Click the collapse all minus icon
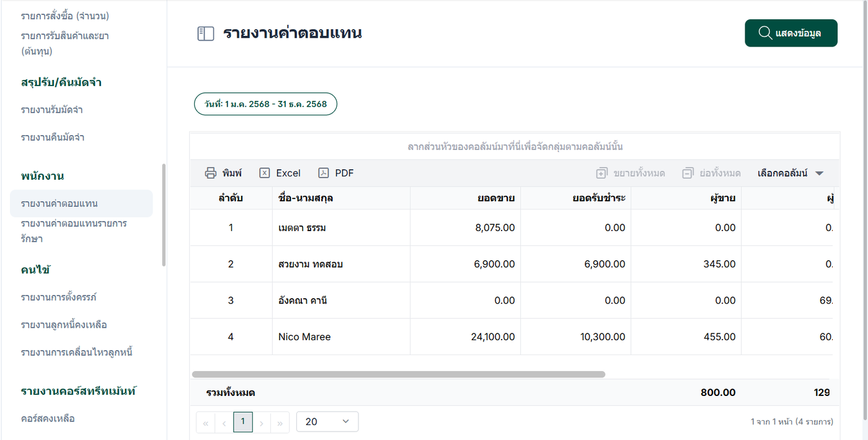This screenshot has width=868, height=440. click(687, 173)
